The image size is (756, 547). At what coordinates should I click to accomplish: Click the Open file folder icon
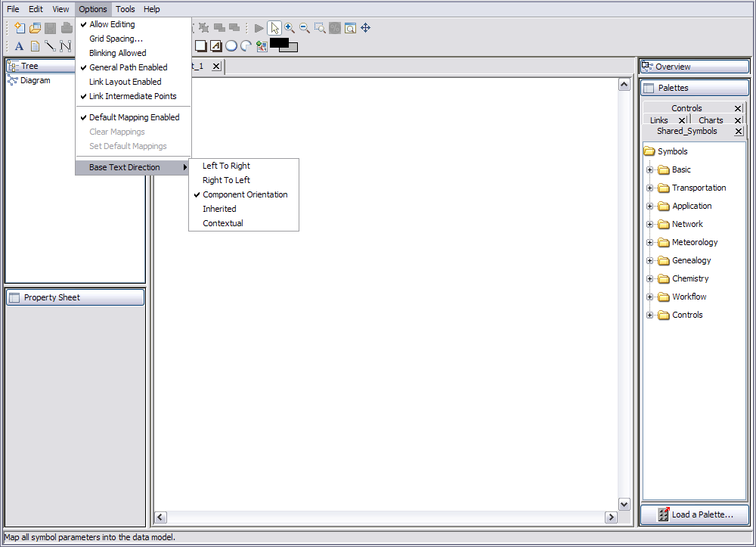[x=35, y=28]
